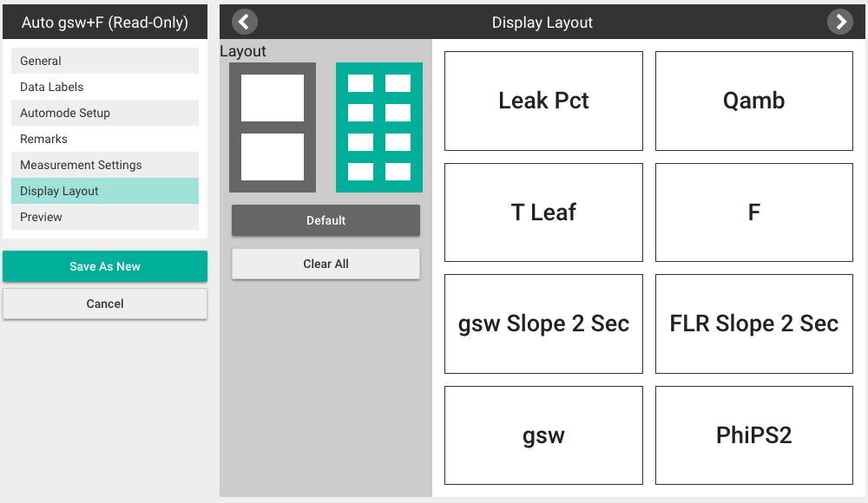Select the PhiPS2 display tile
The image size is (868, 503).
[754, 435]
